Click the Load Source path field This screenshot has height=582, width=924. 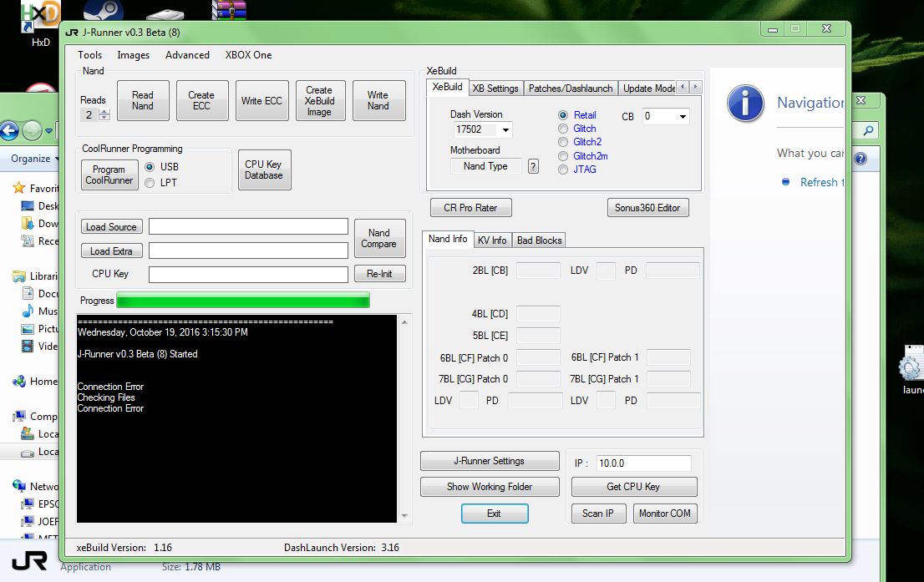coord(248,227)
